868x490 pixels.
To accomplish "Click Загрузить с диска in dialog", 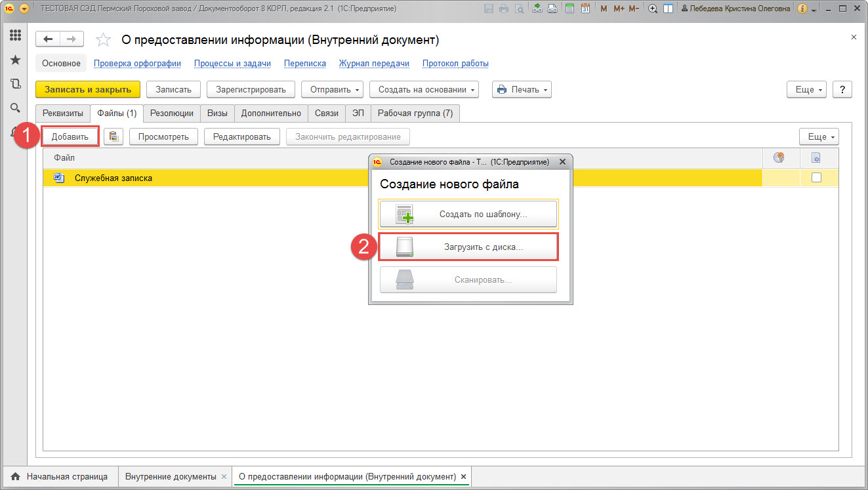I will point(468,247).
